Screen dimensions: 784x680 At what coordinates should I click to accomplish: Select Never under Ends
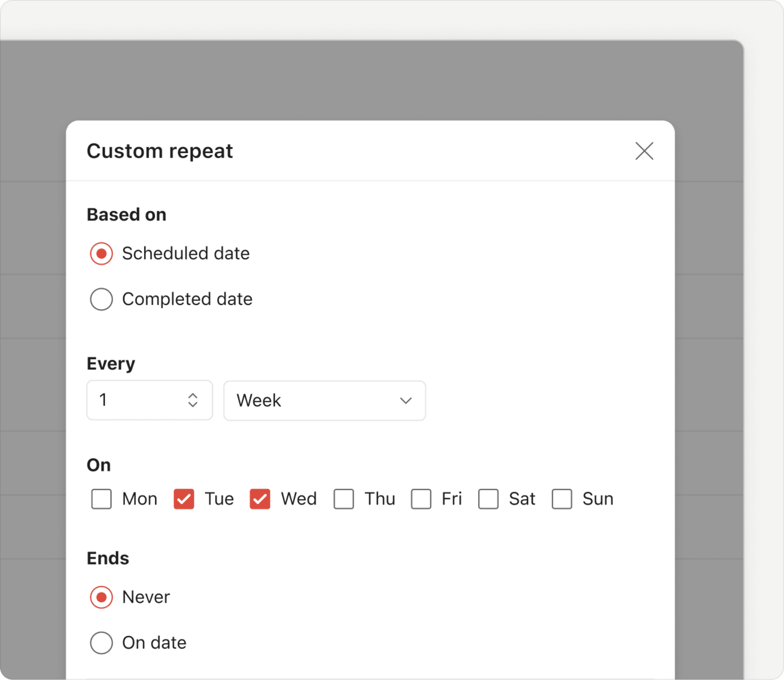101,597
